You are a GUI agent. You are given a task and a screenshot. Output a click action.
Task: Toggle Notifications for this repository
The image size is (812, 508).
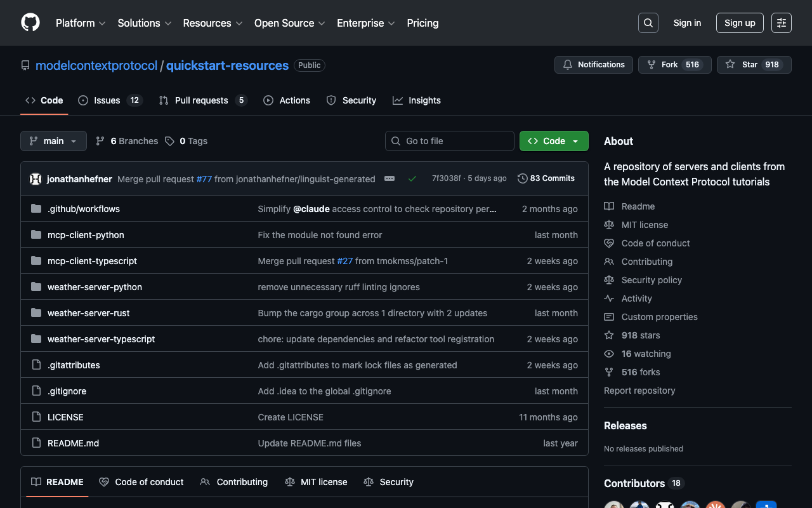[x=593, y=65]
